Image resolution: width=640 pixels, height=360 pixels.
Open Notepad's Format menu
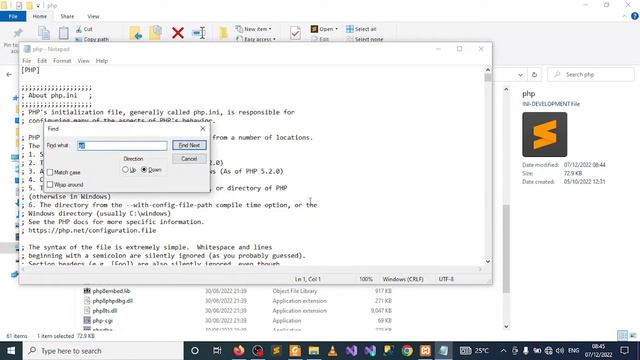(x=62, y=61)
